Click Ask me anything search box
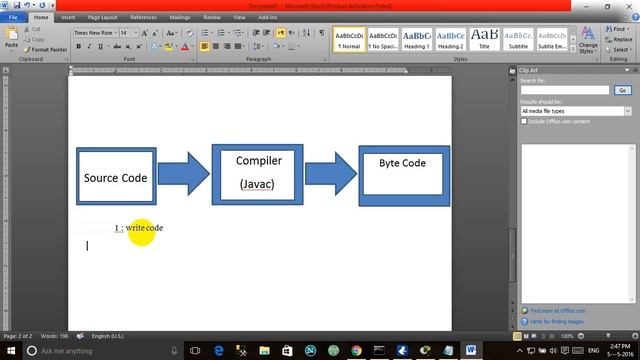The image size is (640, 360). (103, 351)
